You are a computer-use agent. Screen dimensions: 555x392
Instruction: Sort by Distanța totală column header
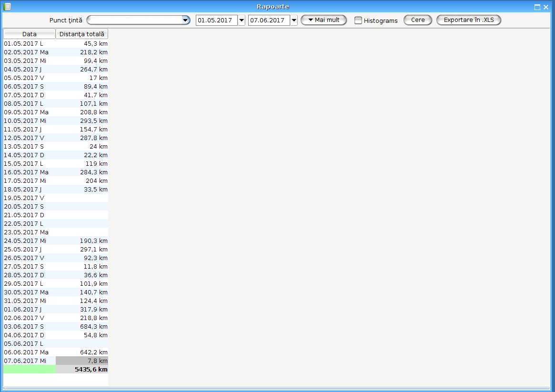click(82, 34)
